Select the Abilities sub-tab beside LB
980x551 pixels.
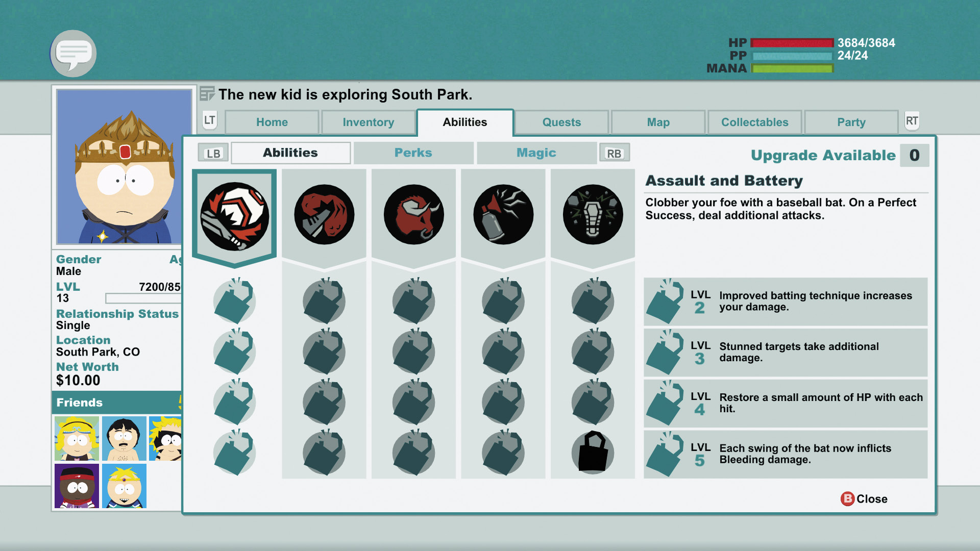[x=290, y=153]
